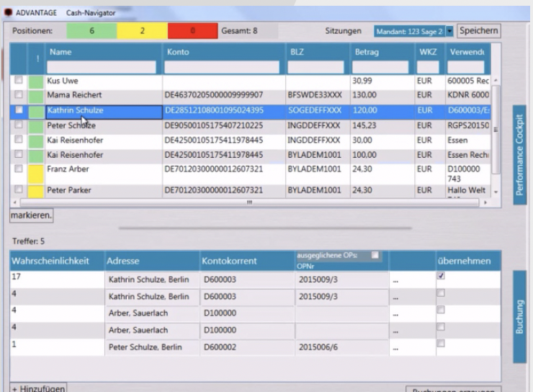
Task: Click the Speichern button
Action: 478,30
